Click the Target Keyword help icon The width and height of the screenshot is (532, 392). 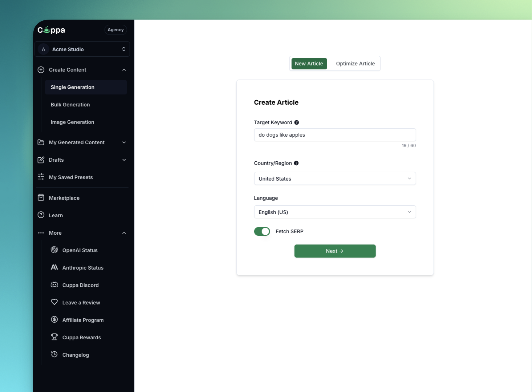point(297,122)
